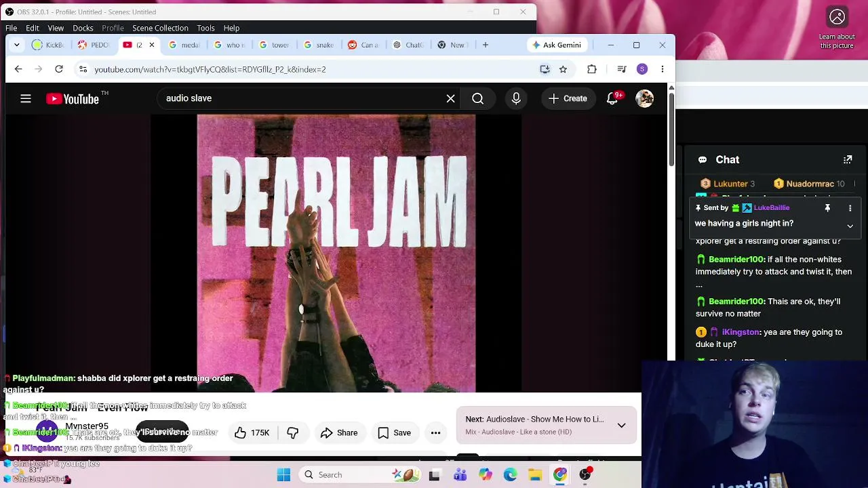The height and width of the screenshot is (488, 868).
Task: Click the Ask Gemini button
Action: click(x=557, y=45)
